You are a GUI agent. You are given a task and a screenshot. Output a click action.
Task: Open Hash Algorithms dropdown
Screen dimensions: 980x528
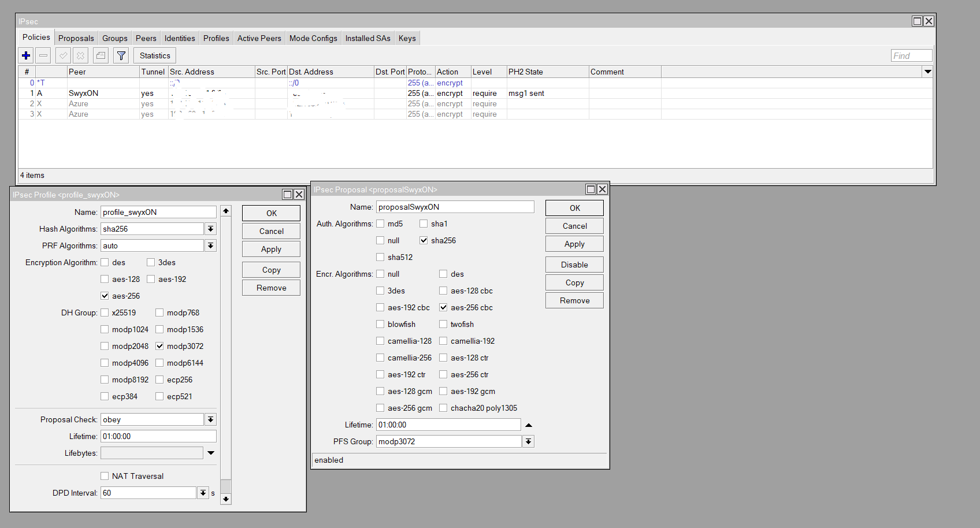pyautogui.click(x=211, y=229)
